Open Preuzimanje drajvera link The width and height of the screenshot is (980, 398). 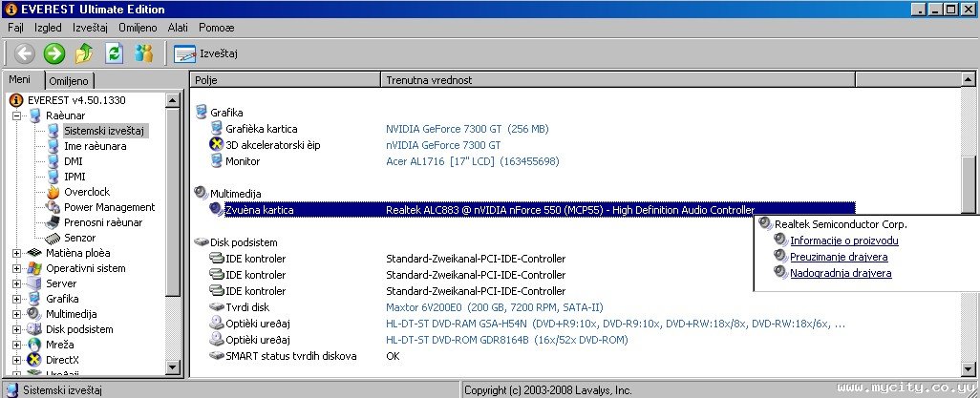point(839,257)
